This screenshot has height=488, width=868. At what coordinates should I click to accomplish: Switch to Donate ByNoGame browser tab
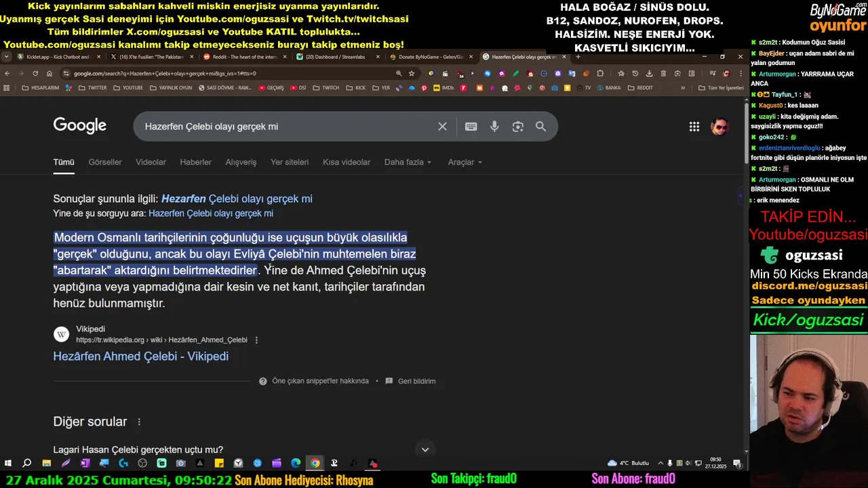tap(431, 57)
